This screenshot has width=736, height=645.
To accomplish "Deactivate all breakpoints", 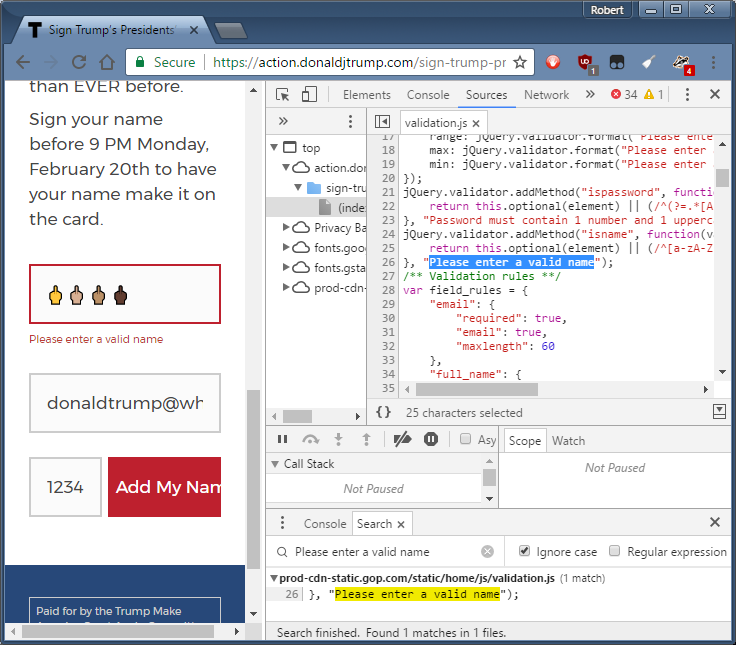I will click(402, 439).
